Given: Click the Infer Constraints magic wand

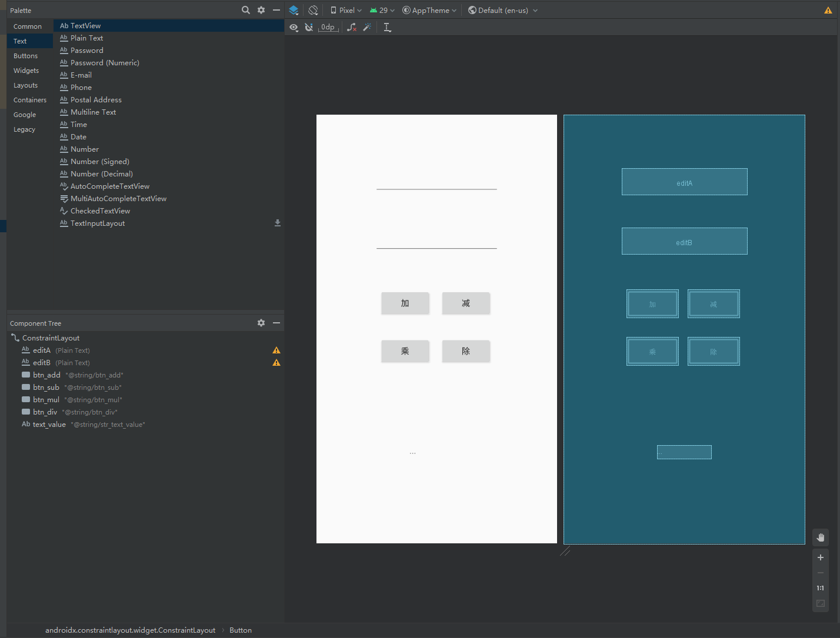Looking at the screenshot, I should click(x=367, y=28).
